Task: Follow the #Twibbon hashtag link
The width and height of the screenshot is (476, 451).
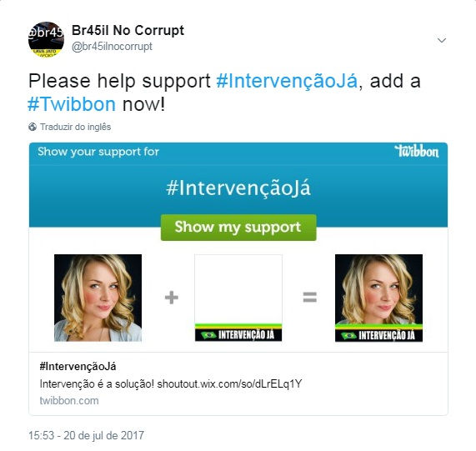Action: pyautogui.click(x=72, y=104)
